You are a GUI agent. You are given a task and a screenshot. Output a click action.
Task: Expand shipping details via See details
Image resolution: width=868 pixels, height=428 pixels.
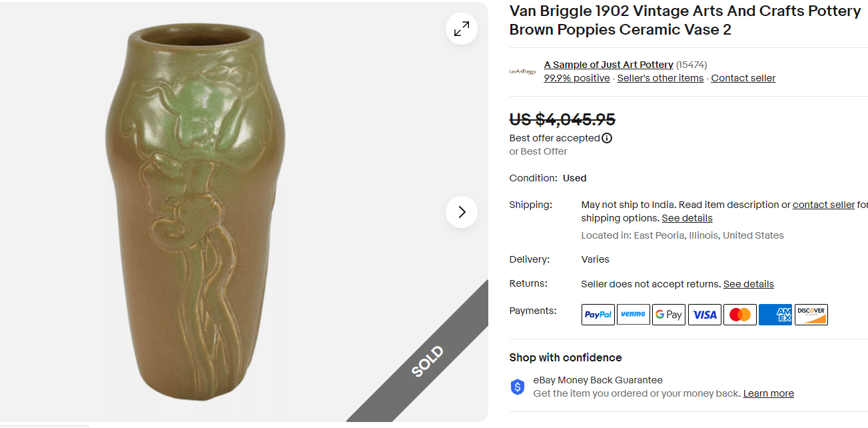pos(687,218)
